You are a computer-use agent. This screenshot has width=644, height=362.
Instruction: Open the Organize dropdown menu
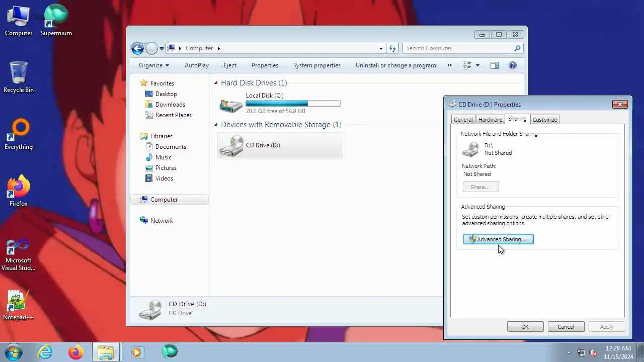pyautogui.click(x=154, y=65)
